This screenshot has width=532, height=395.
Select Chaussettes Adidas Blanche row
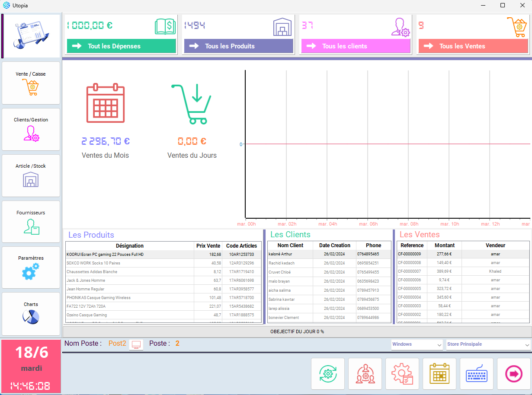163,272
